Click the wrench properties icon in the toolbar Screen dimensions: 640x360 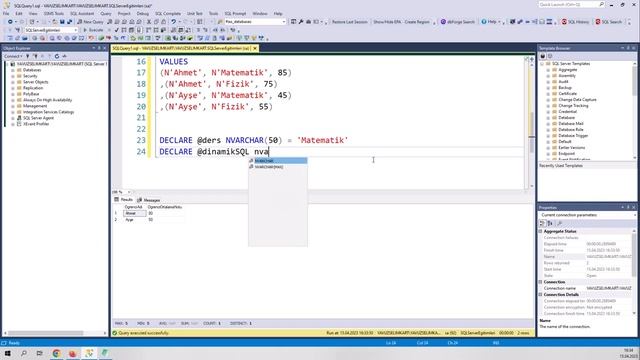[301, 22]
